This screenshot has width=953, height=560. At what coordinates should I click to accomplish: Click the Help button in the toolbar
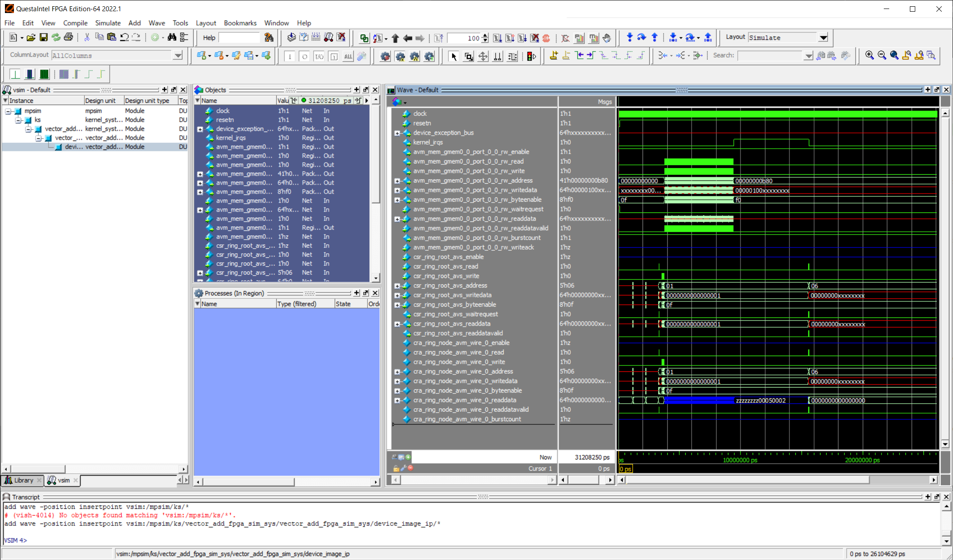click(208, 37)
